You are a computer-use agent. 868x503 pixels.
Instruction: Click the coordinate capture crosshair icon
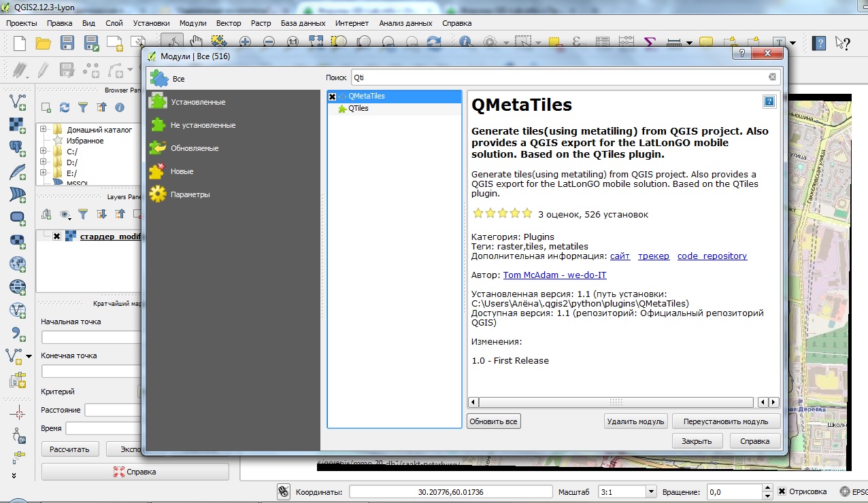coord(18,413)
